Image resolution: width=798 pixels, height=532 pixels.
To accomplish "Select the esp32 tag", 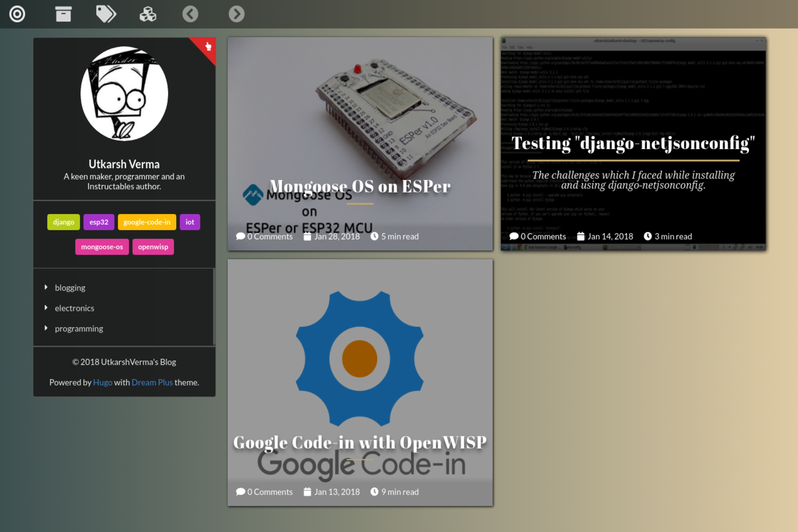I will pos(99,222).
